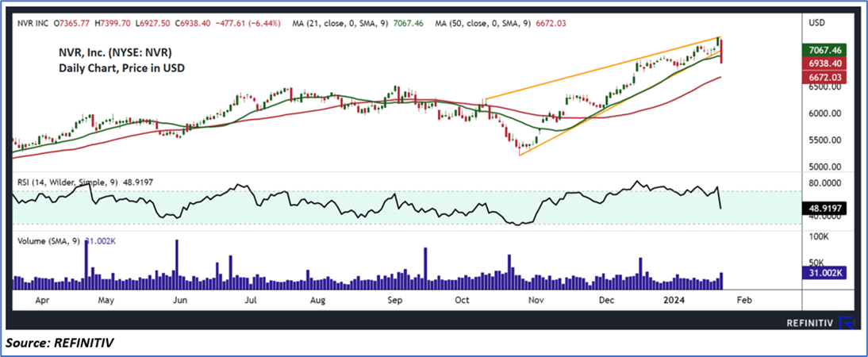Click the high value H7399.70

coord(114,24)
